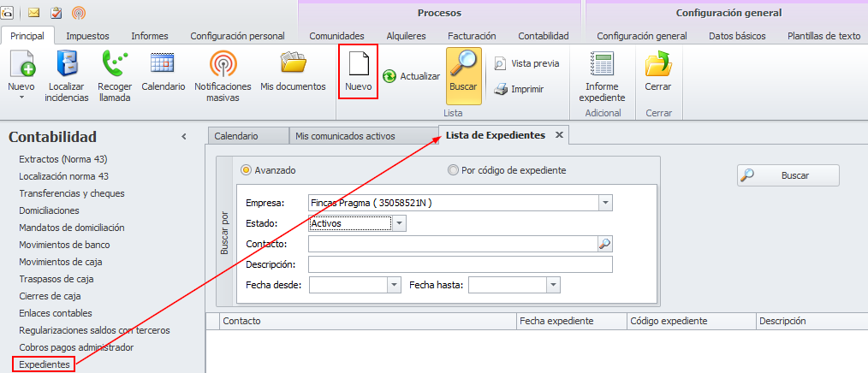Switch to the Principal ribbon tab
The height and width of the screenshot is (373, 868).
[27, 36]
